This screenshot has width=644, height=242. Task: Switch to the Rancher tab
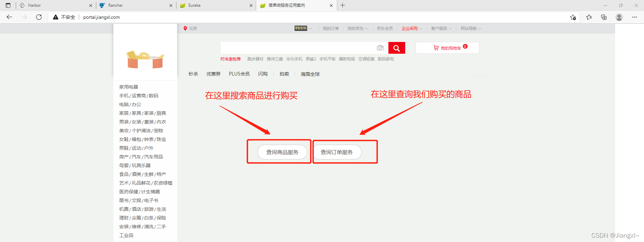(x=136, y=5)
